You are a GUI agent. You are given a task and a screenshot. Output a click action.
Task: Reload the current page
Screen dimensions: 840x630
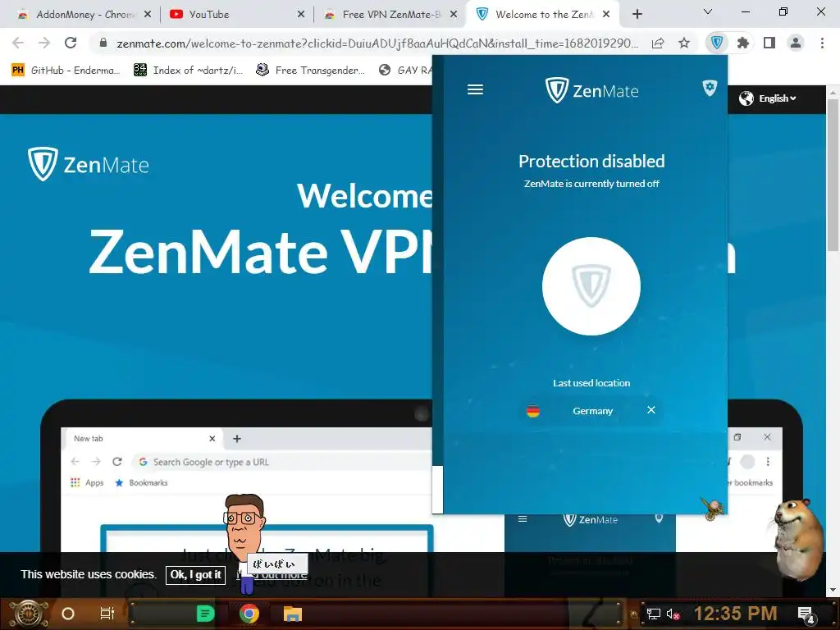71,43
